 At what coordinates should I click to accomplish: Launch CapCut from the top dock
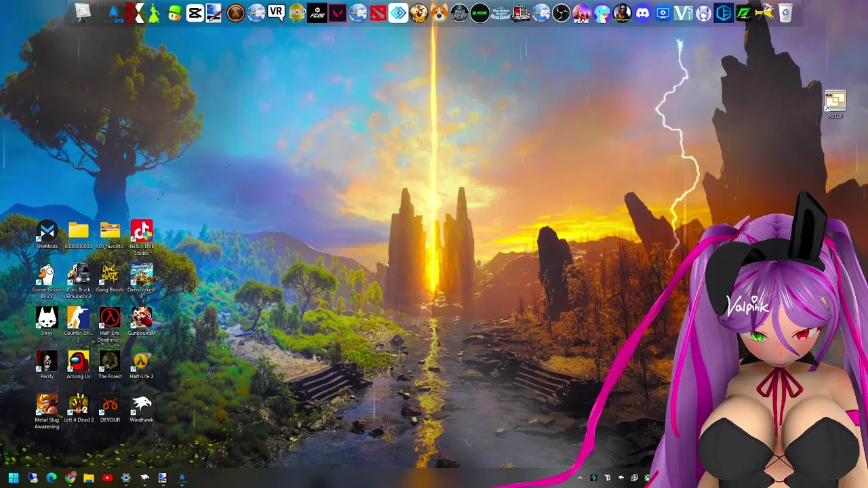195,13
